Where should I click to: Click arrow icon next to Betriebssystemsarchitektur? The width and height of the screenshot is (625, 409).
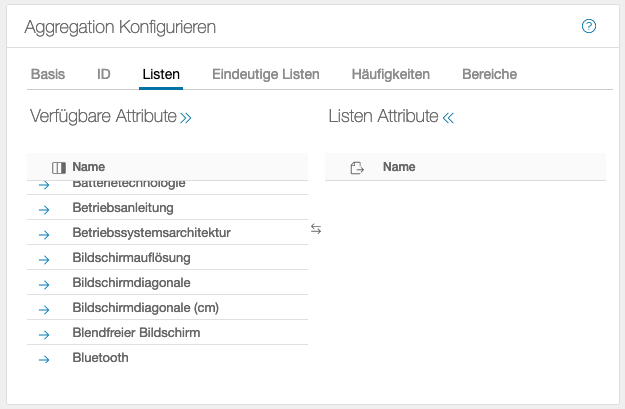point(44,234)
